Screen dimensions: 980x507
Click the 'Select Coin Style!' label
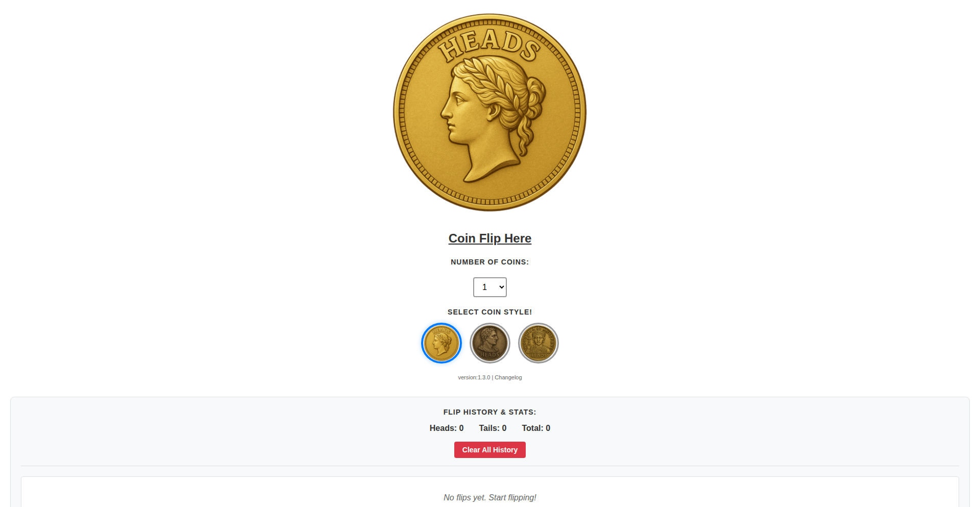(489, 312)
